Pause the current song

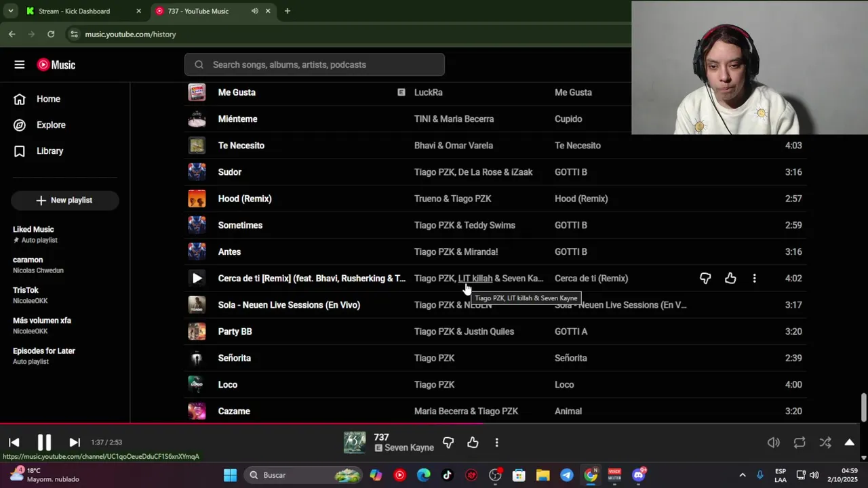tap(44, 442)
